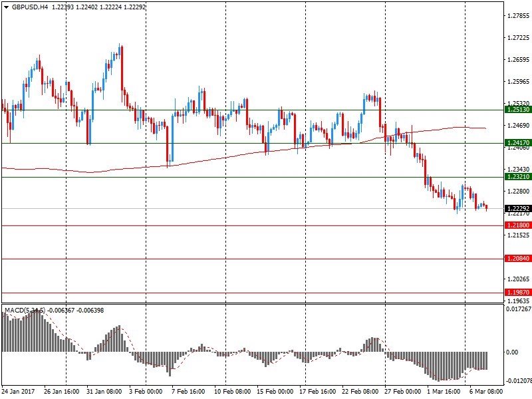Click the 1.26595 price scale value
This screenshot has width=532, height=399.
pos(518,60)
